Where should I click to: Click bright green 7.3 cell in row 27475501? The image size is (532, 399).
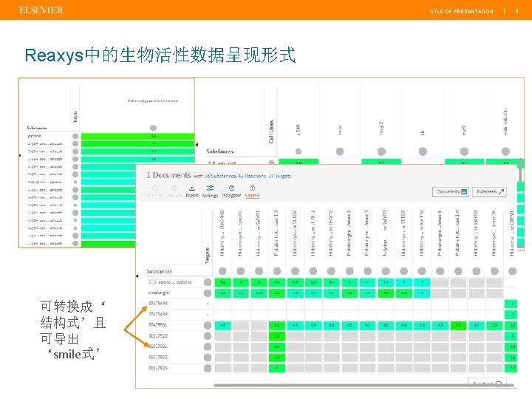458,325
